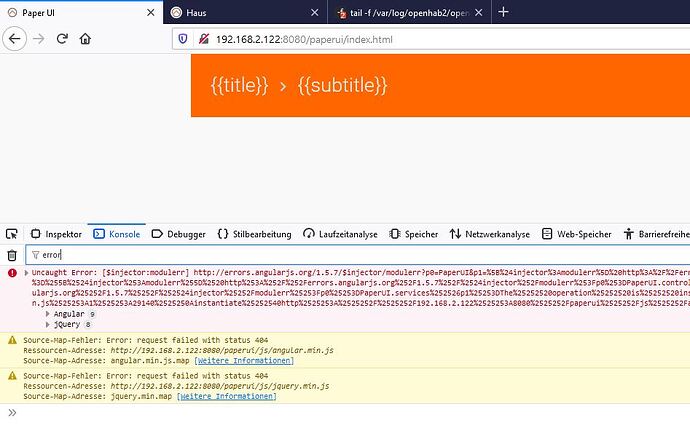Select the Paper UI tab

pos(81,12)
